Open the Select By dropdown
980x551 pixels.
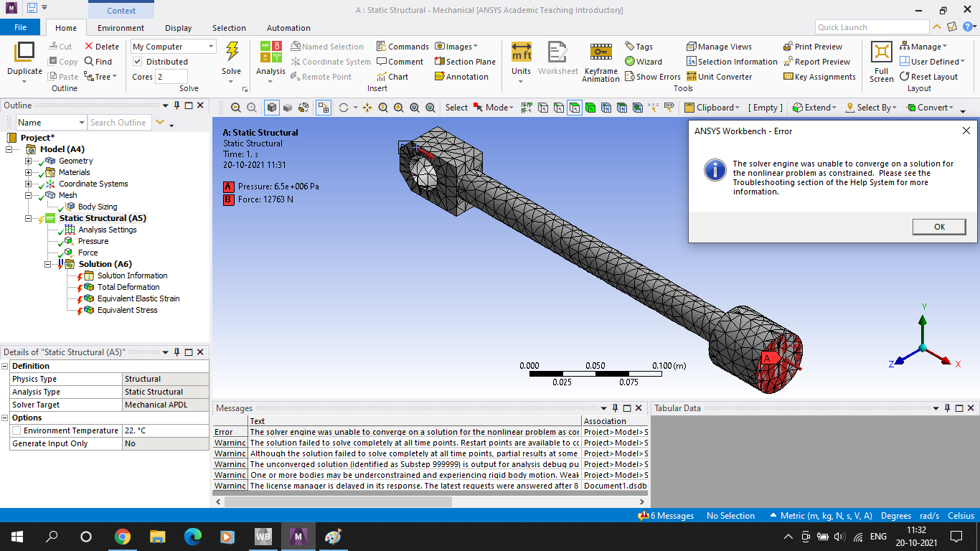pyautogui.click(x=871, y=108)
